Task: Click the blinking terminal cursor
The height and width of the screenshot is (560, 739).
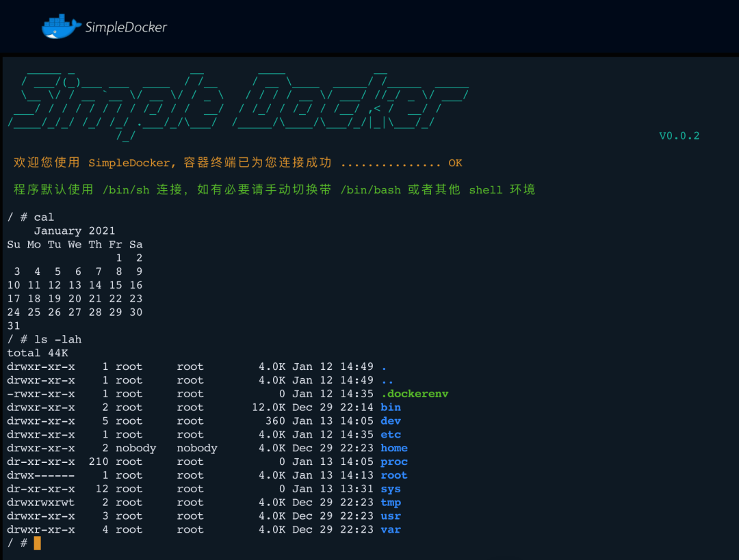Action: click(37, 542)
